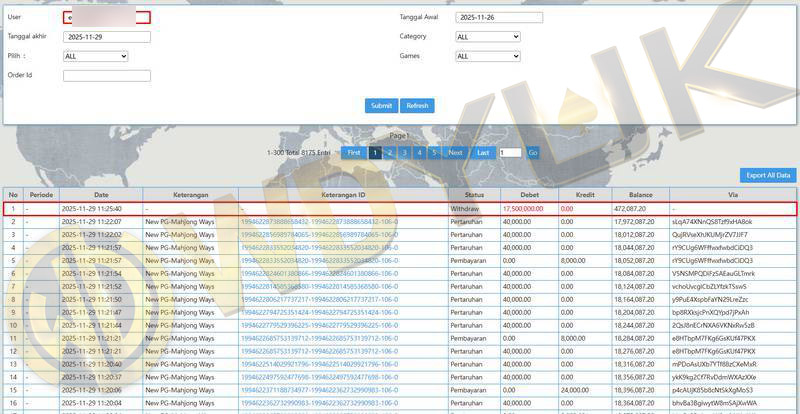Go to page 2 in pagination
The image size is (800, 414).
[391, 152]
